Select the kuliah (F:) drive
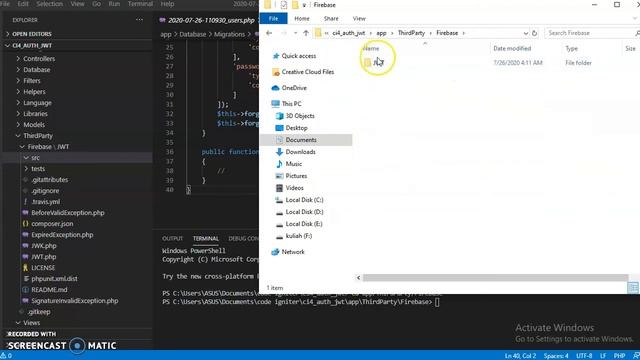This screenshot has height=360, width=640. coord(298,236)
